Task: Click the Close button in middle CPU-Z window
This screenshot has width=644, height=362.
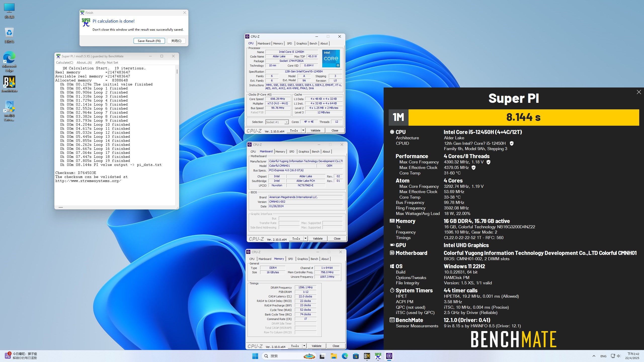Action: click(x=337, y=239)
